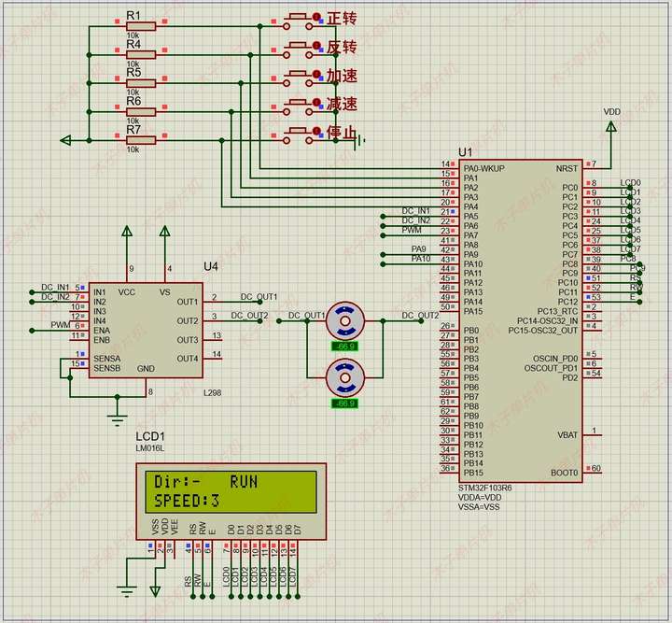Select the VDD power terminal arrow

point(611,127)
